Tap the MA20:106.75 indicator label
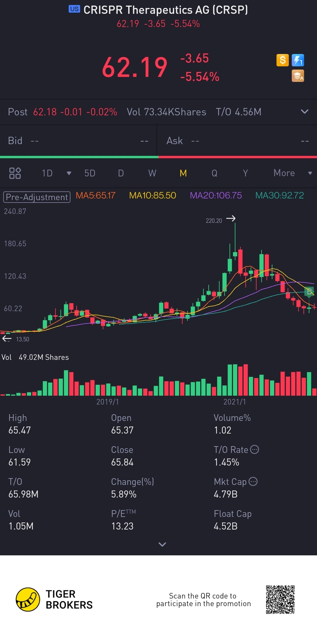The image size is (317, 644). [216, 195]
